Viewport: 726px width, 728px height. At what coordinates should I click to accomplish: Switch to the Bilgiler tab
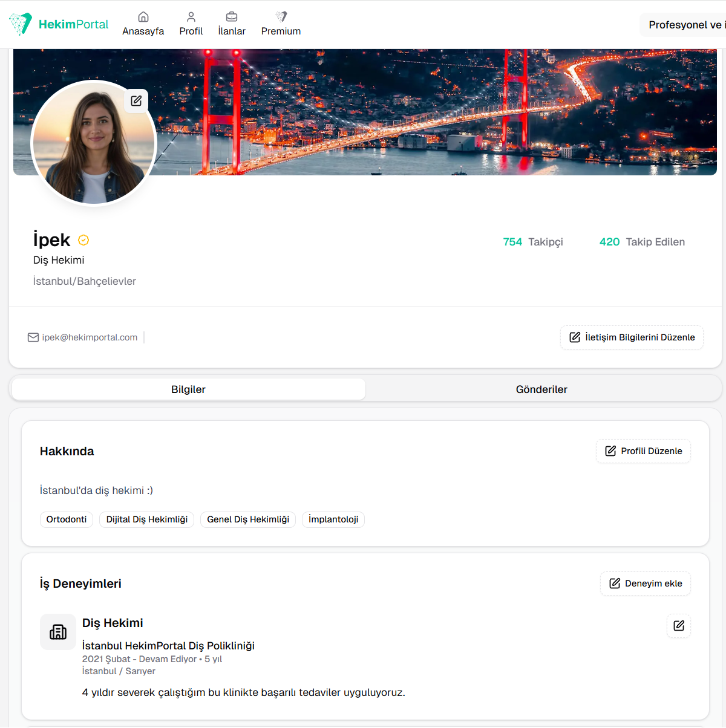[188, 389]
